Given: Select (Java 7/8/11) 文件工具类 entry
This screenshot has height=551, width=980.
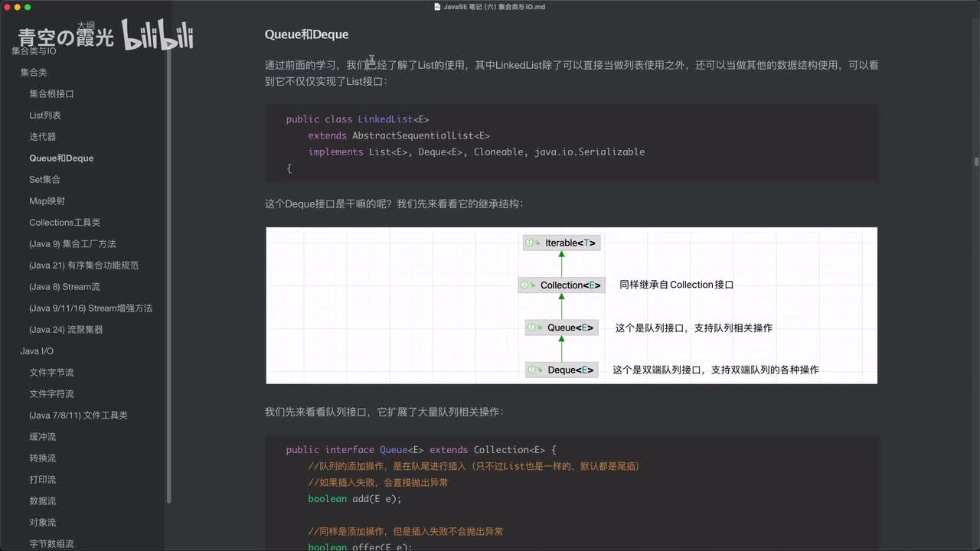Looking at the screenshot, I should (78, 415).
